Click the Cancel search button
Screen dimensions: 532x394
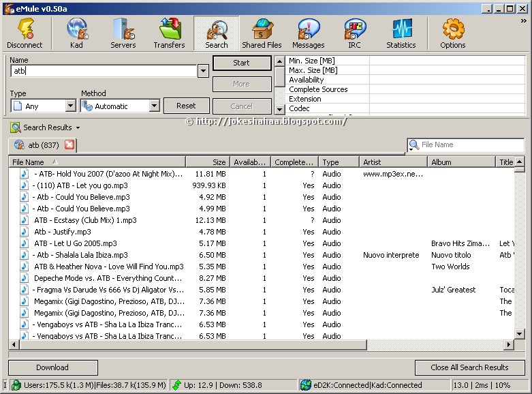coord(242,106)
